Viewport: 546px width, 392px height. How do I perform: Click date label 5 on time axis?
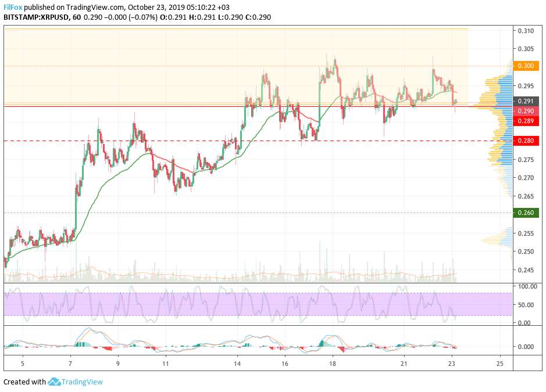coord(23,364)
